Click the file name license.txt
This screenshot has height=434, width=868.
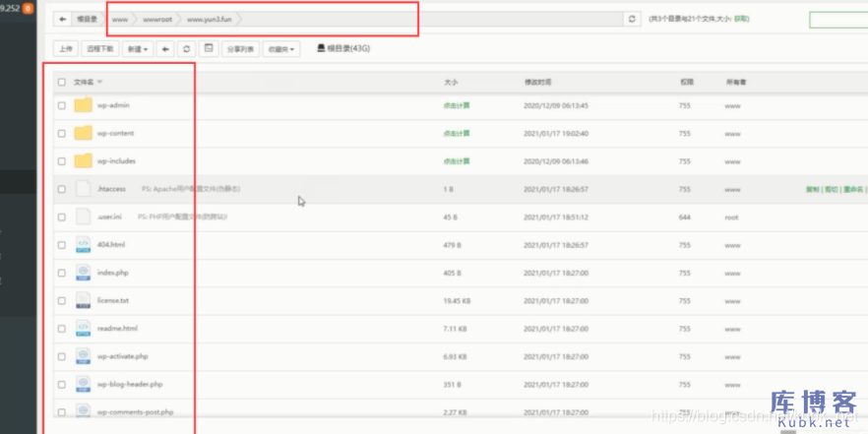pos(113,300)
